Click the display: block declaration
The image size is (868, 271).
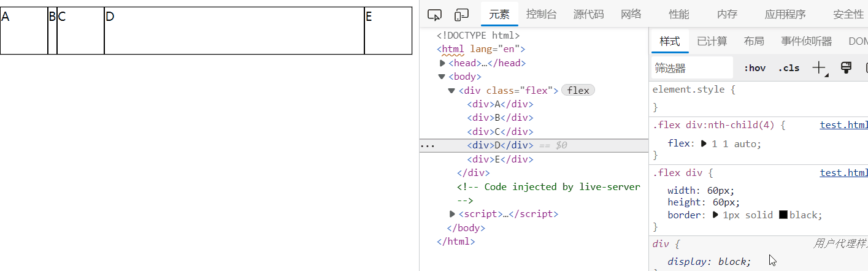(x=709, y=262)
